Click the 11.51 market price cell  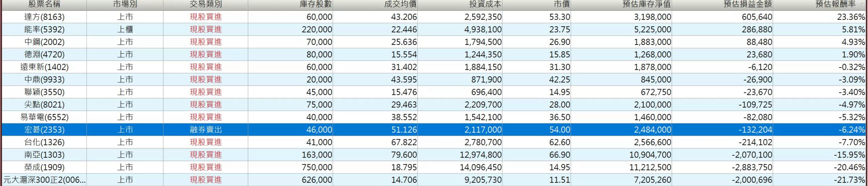[x=560, y=180]
